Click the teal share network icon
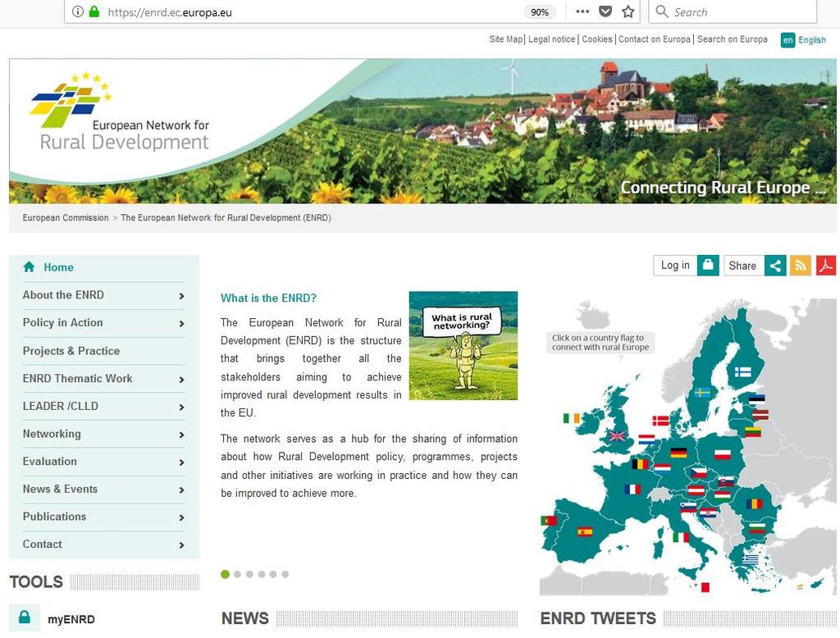Image resolution: width=840 pixels, height=638 pixels. tap(775, 265)
